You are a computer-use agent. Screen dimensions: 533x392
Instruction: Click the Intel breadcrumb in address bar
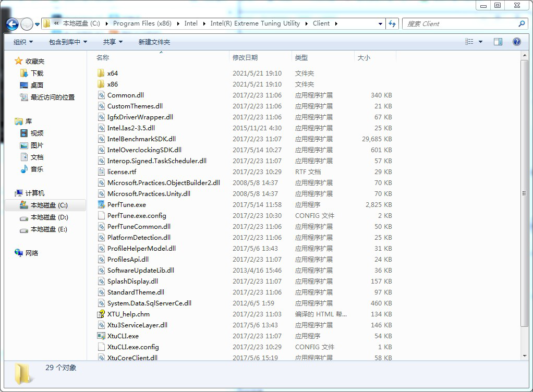pyautogui.click(x=191, y=23)
